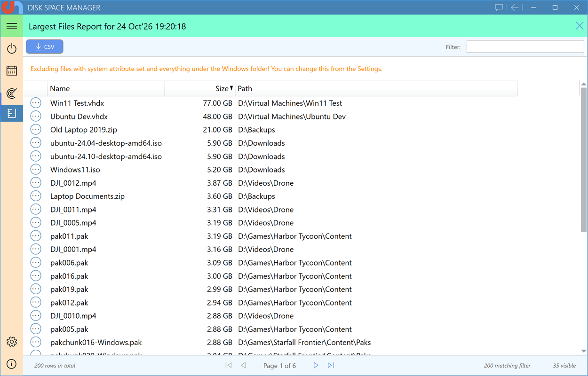Click the Starfall Frontier Content Paks path
The image size is (588, 376).
[304, 342]
